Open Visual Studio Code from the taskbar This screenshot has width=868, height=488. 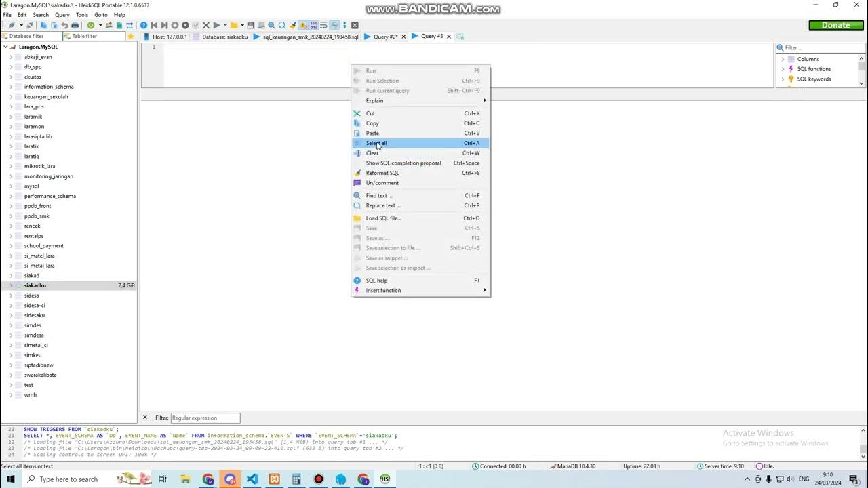(x=252, y=479)
